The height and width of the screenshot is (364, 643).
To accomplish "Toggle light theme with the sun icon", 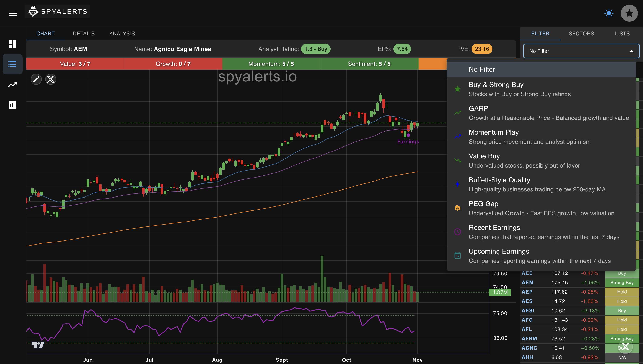I will (x=609, y=13).
